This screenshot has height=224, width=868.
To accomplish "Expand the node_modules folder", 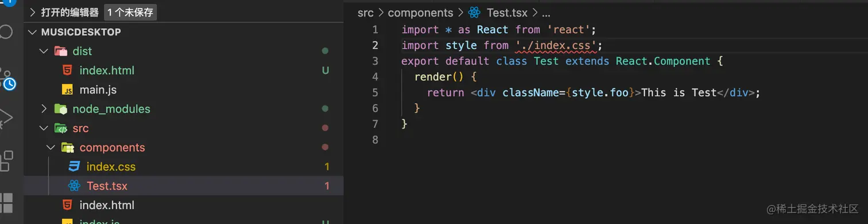I will (44, 109).
